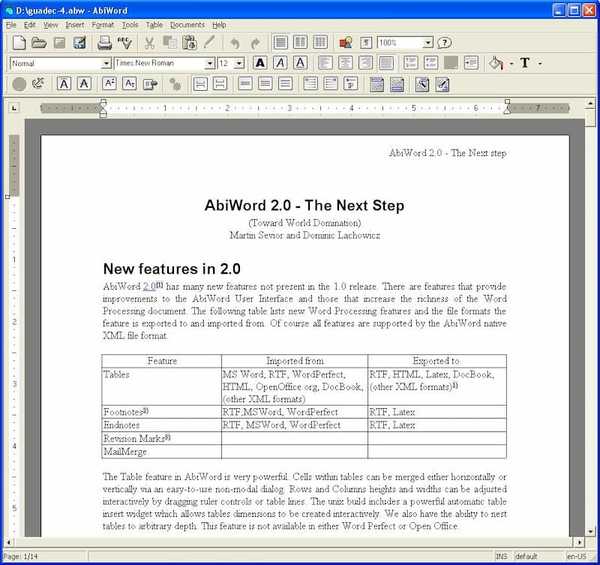Viewport: 600px width, 565px height.
Task: Open the Times New Roman font dropdown
Action: tap(210, 64)
